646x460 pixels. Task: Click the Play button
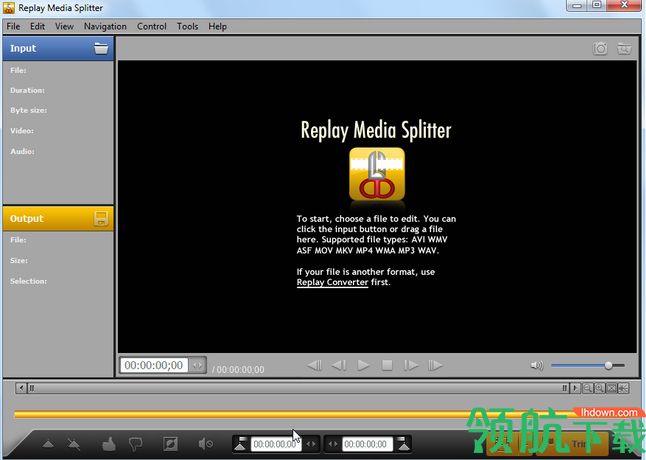click(x=363, y=365)
